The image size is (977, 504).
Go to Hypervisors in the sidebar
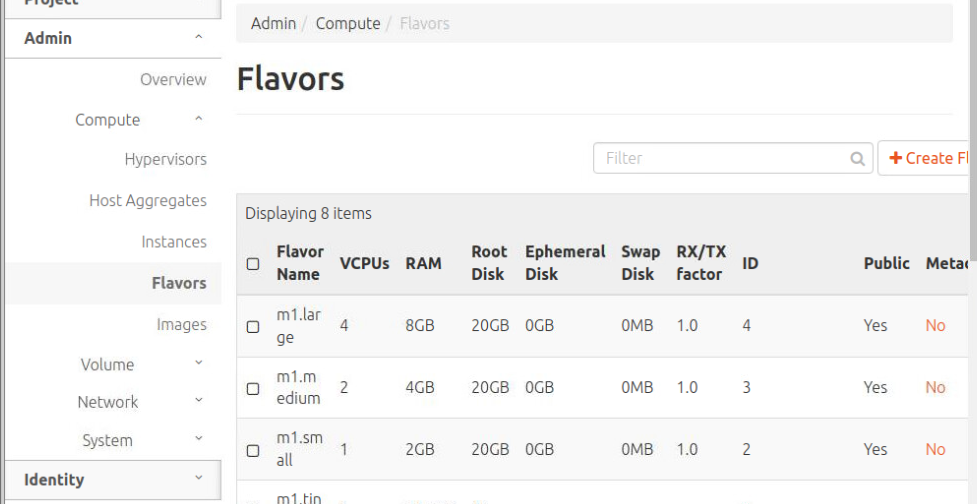pos(165,160)
